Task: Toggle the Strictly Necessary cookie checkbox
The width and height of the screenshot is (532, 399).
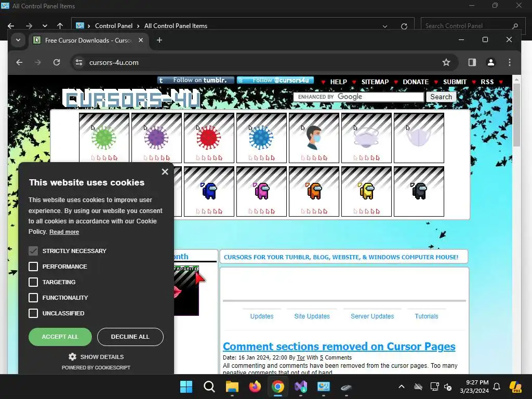Action: point(33,251)
